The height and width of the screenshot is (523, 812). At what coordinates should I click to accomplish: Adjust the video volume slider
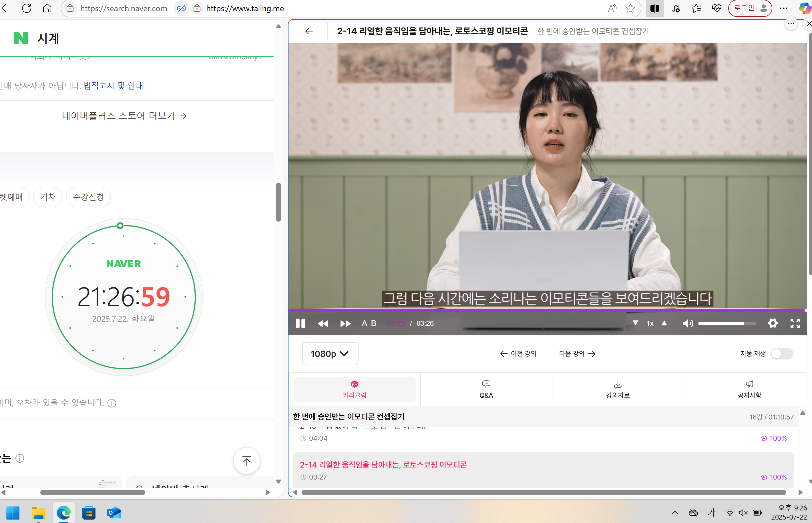tap(727, 323)
